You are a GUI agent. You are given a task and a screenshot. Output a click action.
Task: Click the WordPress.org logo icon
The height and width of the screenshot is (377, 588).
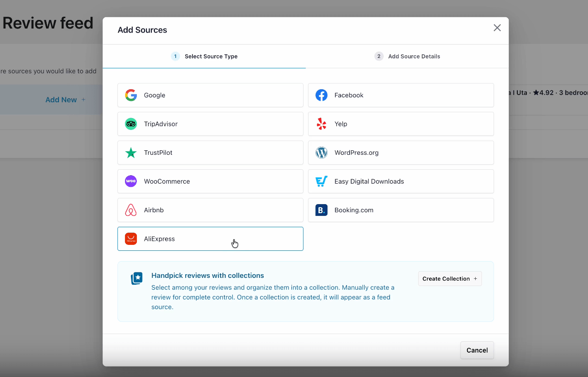(321, 153)
